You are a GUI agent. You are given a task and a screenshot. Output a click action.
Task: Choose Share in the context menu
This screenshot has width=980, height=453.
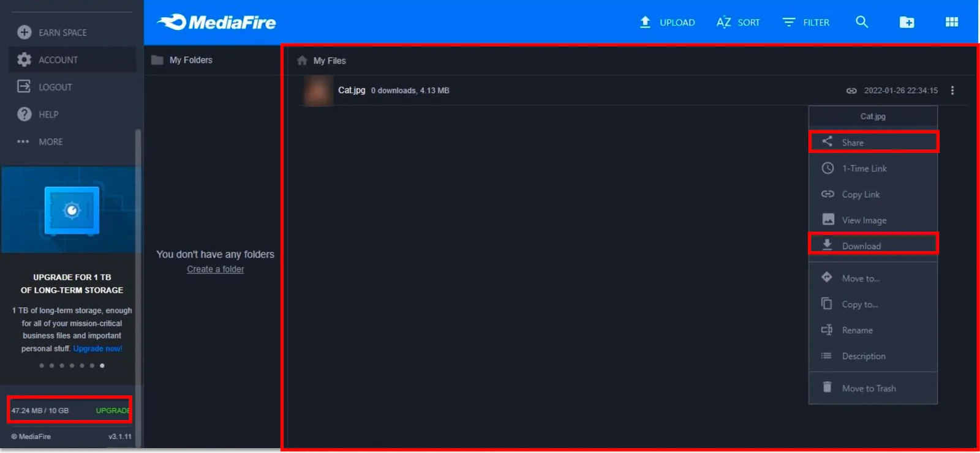coord(873,142)
